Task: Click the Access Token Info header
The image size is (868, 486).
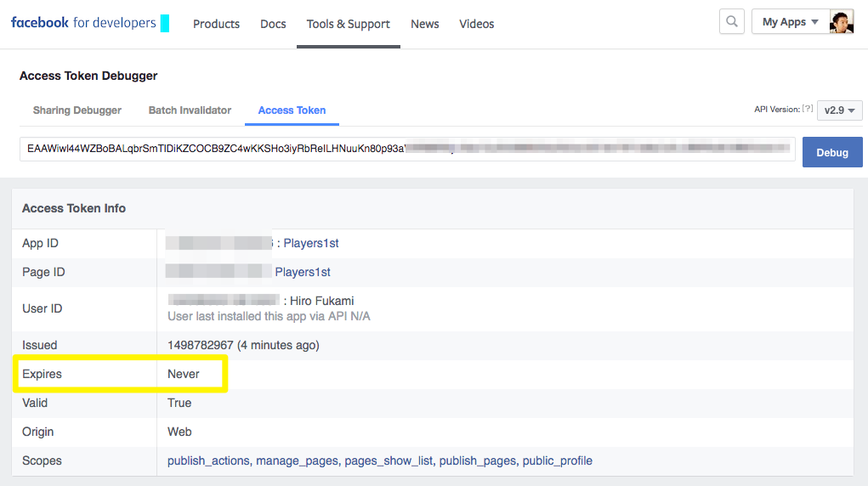Action: point(74,208)
